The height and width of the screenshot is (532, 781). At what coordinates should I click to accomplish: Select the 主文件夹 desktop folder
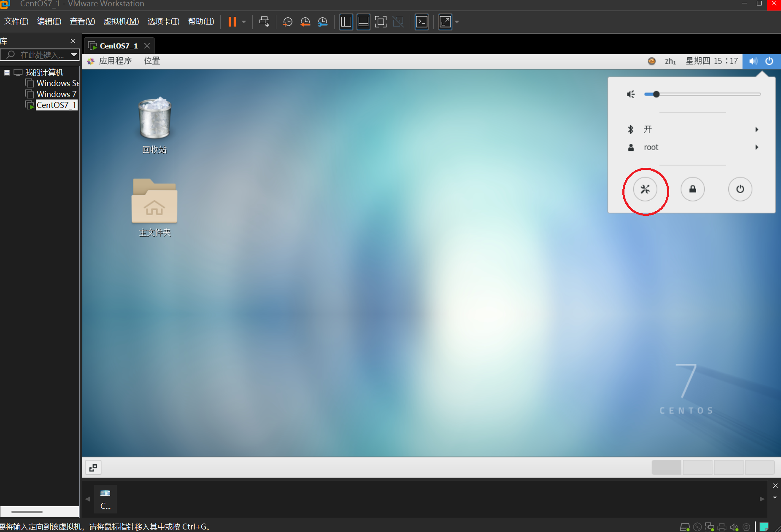click(x=154, y=208)
